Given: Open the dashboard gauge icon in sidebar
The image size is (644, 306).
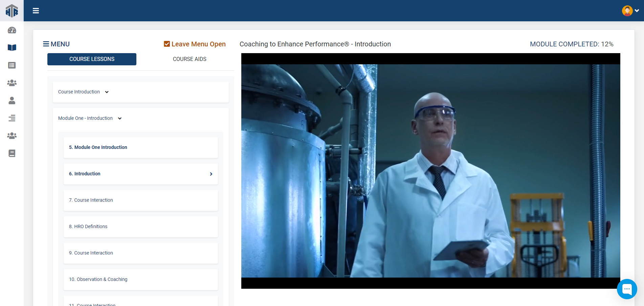Looking at the screenshot, I should (12, 30).
